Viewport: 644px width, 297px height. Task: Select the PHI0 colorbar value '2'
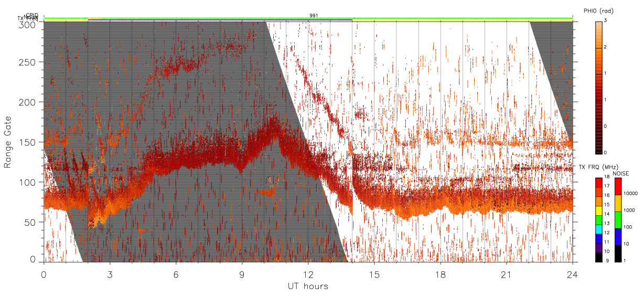pos(605,47)
